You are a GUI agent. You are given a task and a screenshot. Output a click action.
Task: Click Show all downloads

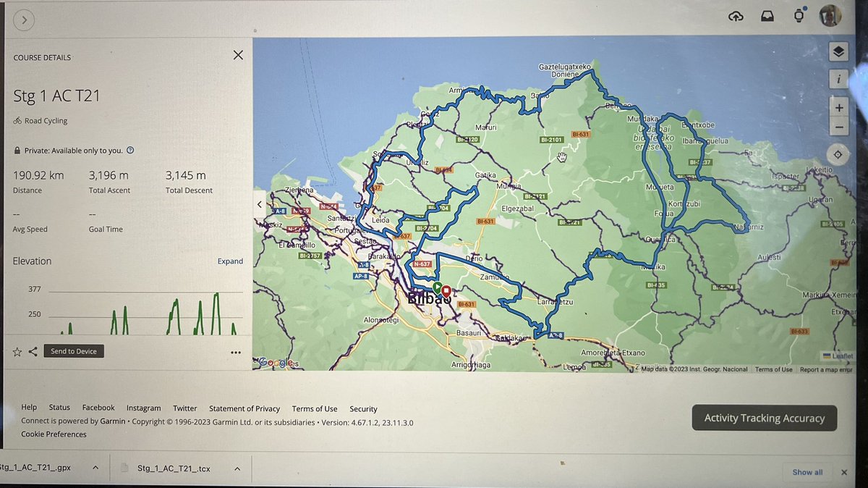click(807, 472)
